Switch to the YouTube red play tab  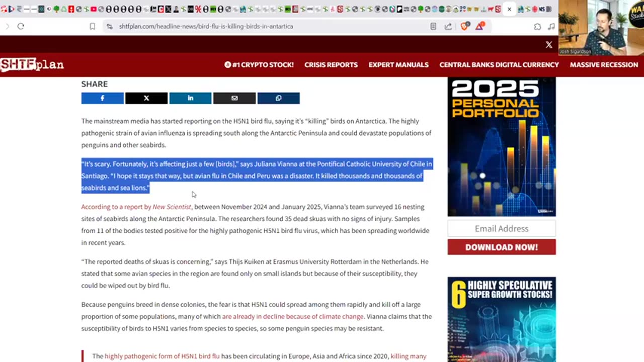point(94,9)
